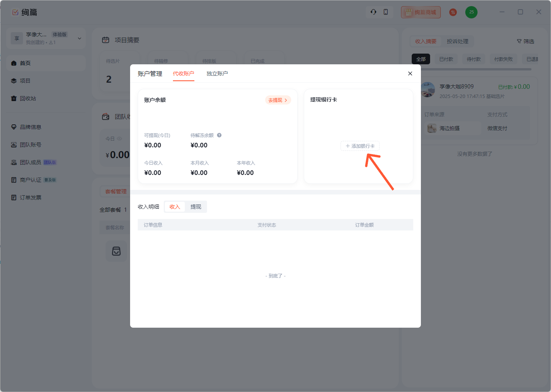Click 添加银行卡 to add a bank card

click(360, 146)
